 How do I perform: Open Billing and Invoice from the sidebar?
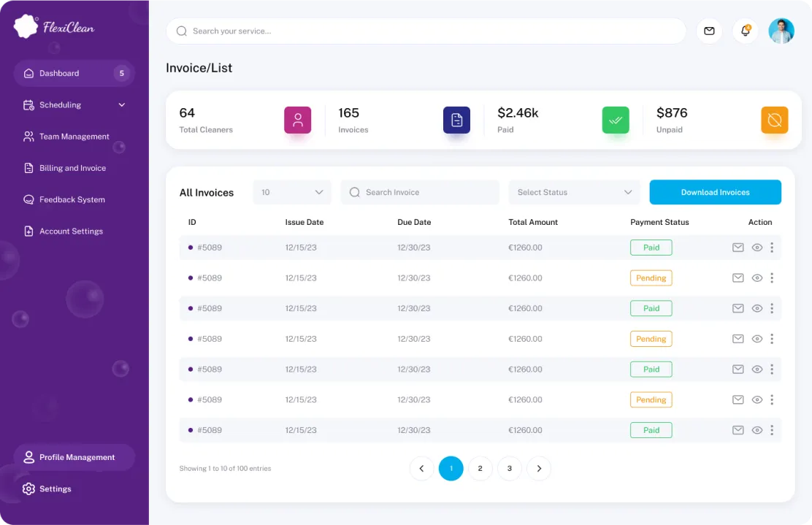[x=72, y=168]
